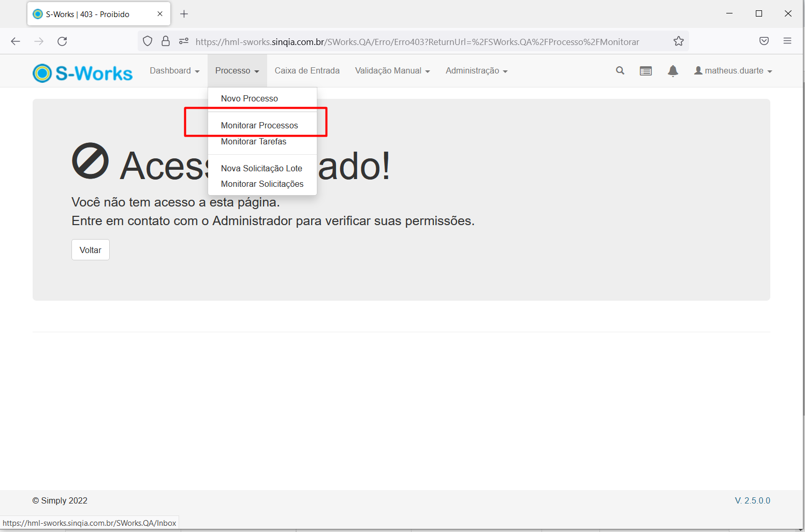Screen dimensions: 805x532
Task: Reload the page
Action: [62, 41]
